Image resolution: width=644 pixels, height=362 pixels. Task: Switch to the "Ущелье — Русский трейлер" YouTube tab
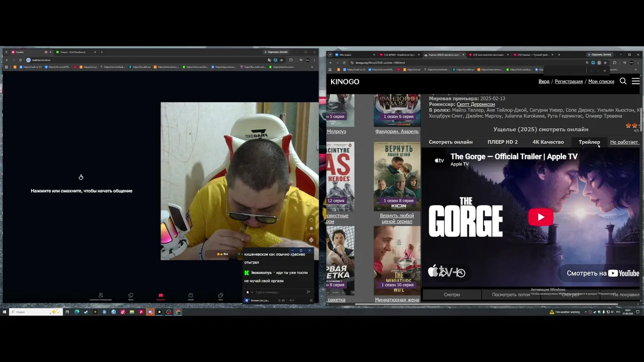point(534,54)
